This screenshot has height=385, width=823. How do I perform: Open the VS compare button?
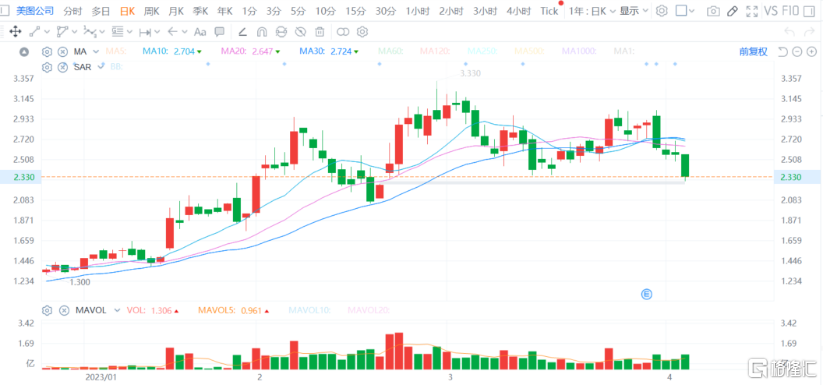(771, 10)
